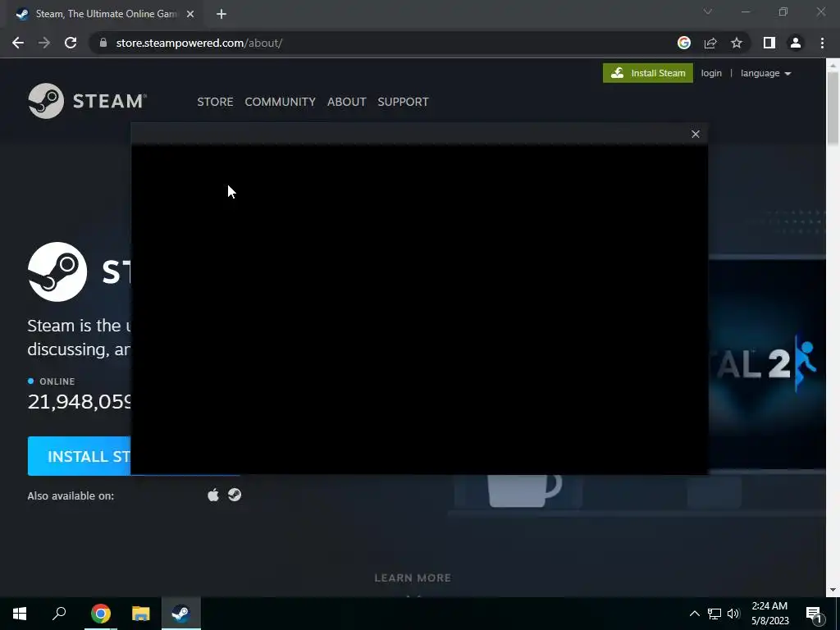This screenshot has width=840, height=630.
Task: Click the Chrome taskbar icon
Action: coord(100,614)
